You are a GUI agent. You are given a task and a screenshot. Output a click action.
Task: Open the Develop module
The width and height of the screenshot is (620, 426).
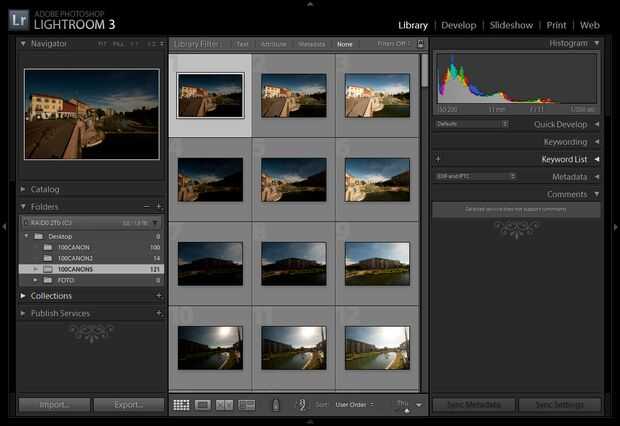(459, 25)
